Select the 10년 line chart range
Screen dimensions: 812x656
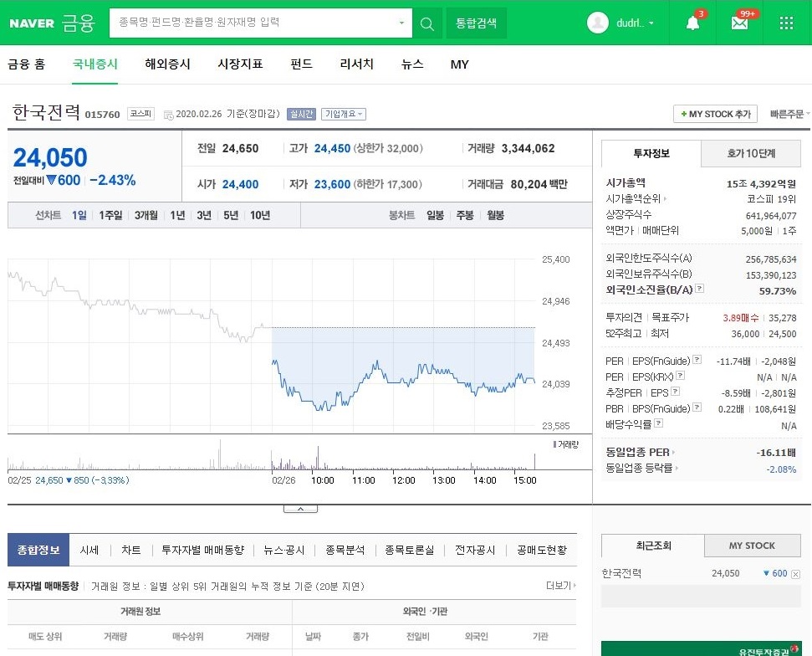260,215
